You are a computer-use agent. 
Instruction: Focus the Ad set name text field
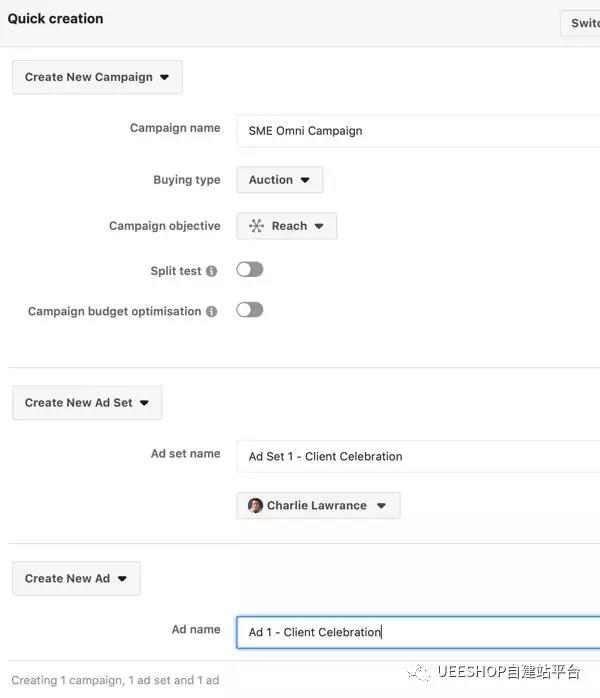point(420,456)
